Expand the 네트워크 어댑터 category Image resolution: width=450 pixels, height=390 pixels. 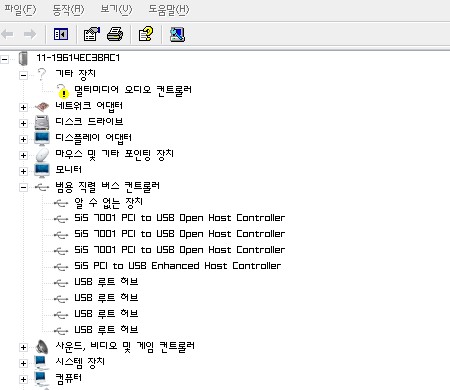pos(23,107)
